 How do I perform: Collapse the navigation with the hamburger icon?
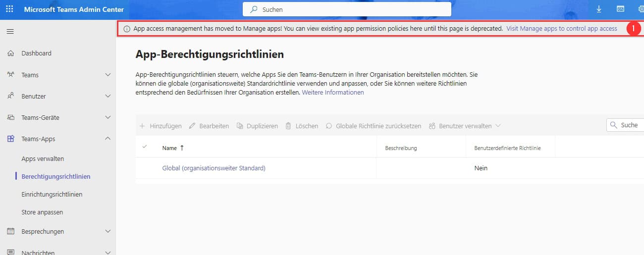10,32
